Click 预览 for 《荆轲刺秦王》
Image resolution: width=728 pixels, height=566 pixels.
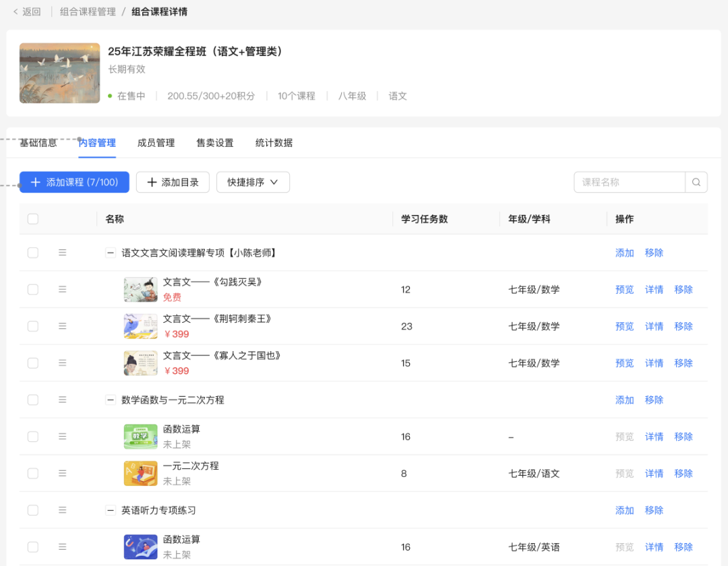pos(624,326)
